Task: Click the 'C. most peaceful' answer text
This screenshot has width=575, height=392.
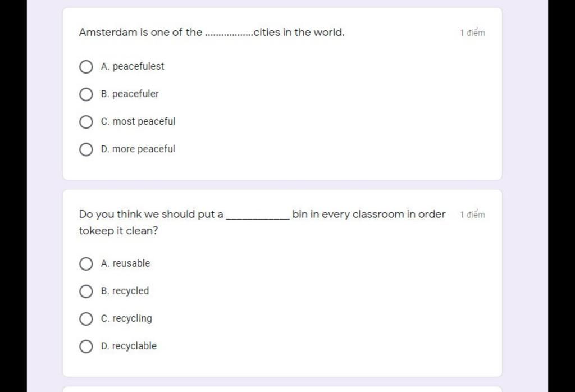Action: tap(138, 121)
